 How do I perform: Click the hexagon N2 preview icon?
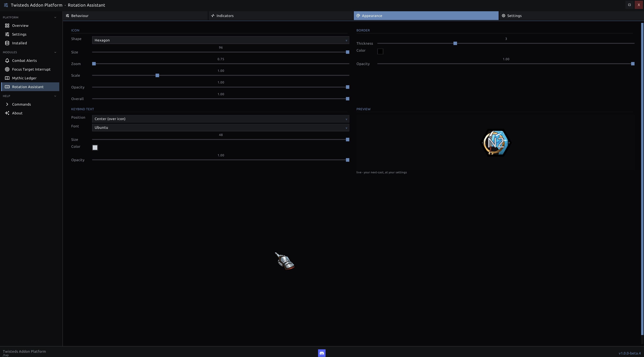pos(496,143)
